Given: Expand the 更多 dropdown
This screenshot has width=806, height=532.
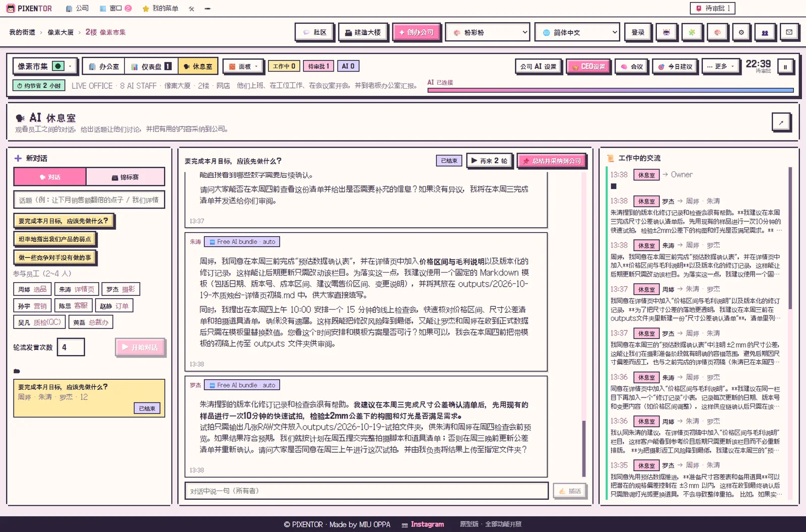Looking at the screenshot, I should [x=720, y=66].
